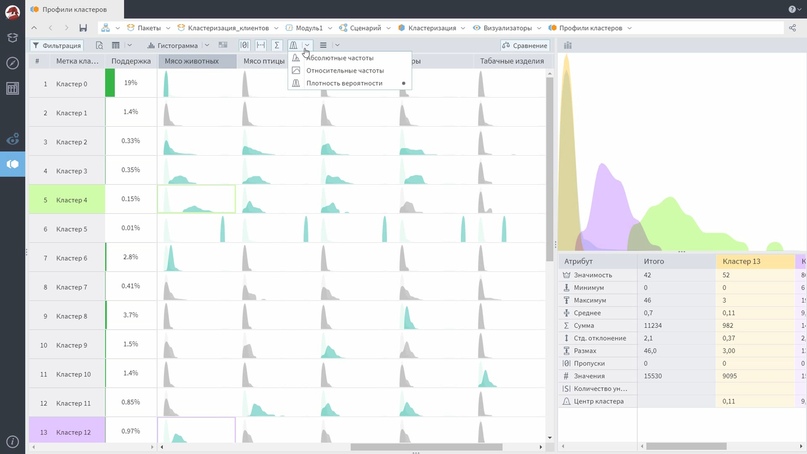Choose Относительные частоты from the menu
The image size is (807, 454).
click(344, 71)
